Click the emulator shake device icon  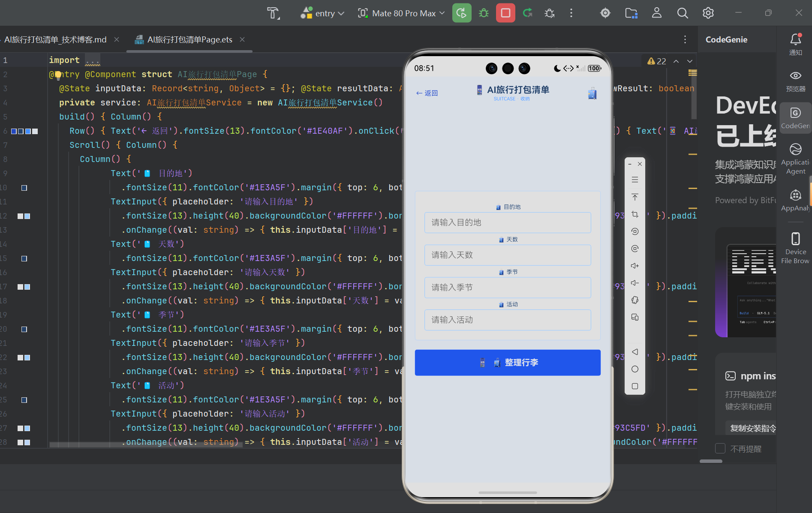(x=635, y=300)
